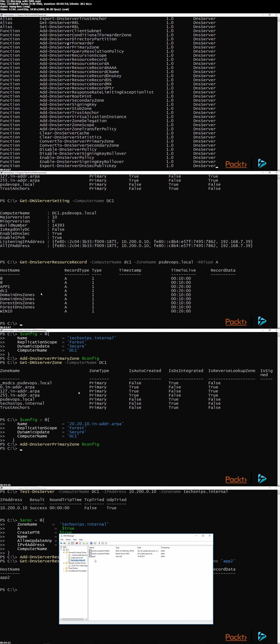
Task: Expand the Trust Points folder
Action: click(64, 568)
